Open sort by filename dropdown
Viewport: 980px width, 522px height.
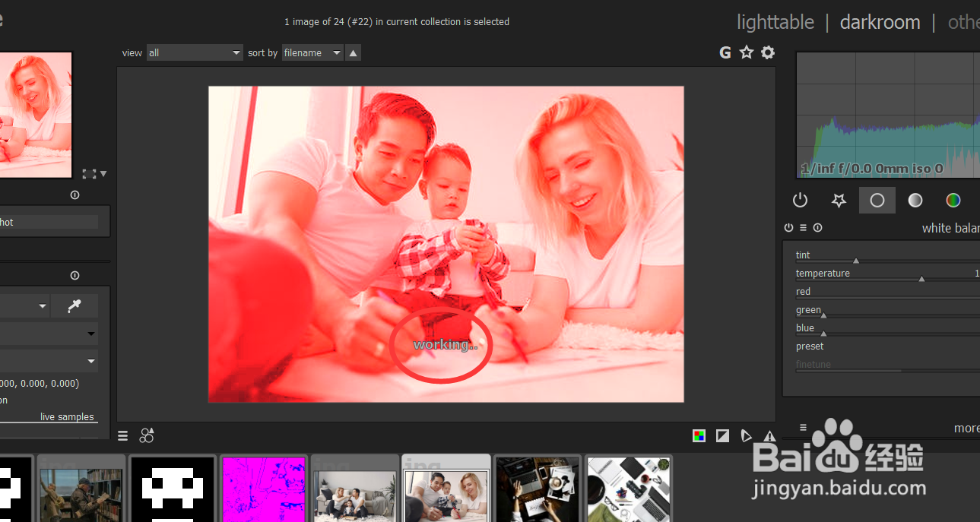pyautogui.click(x=312, y=53)
